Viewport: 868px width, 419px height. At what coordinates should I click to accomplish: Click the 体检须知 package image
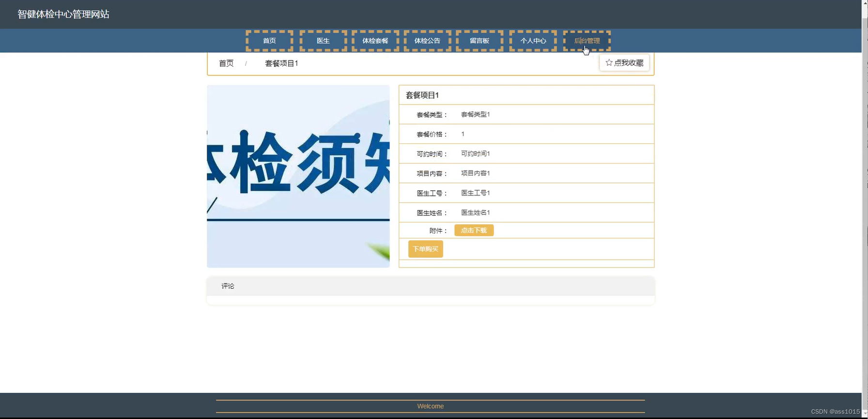(298, 176)
